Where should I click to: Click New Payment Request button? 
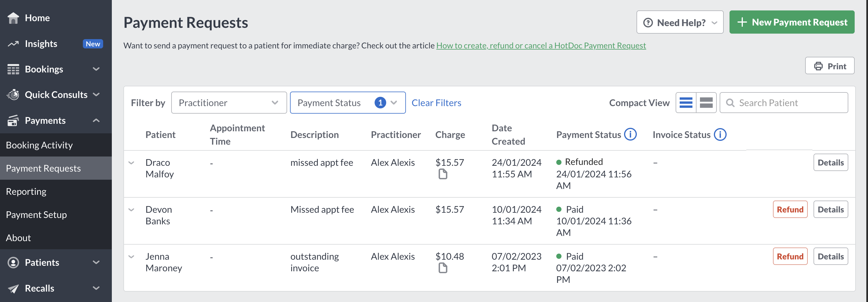(x=792, y=22)
